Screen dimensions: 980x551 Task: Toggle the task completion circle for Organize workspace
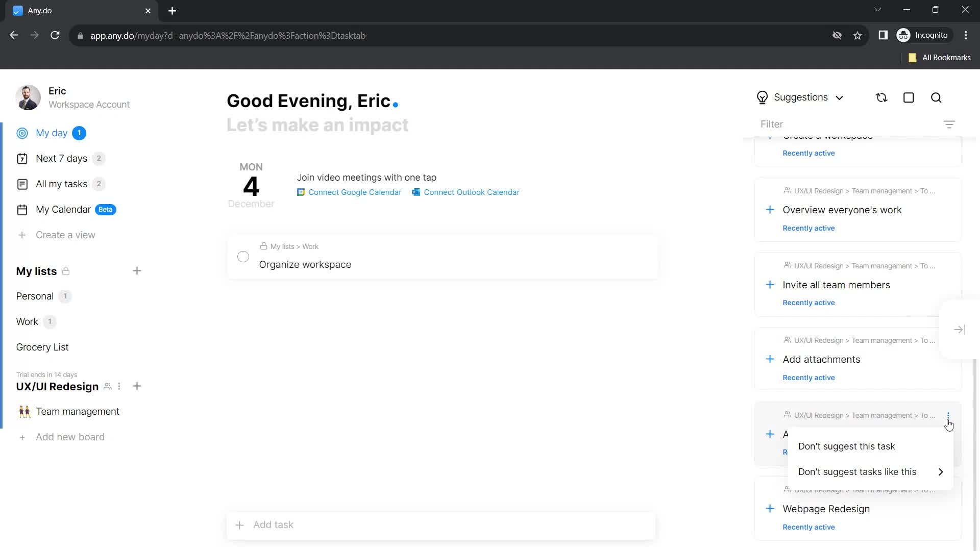pyautogui.click(x=243, y=256)
